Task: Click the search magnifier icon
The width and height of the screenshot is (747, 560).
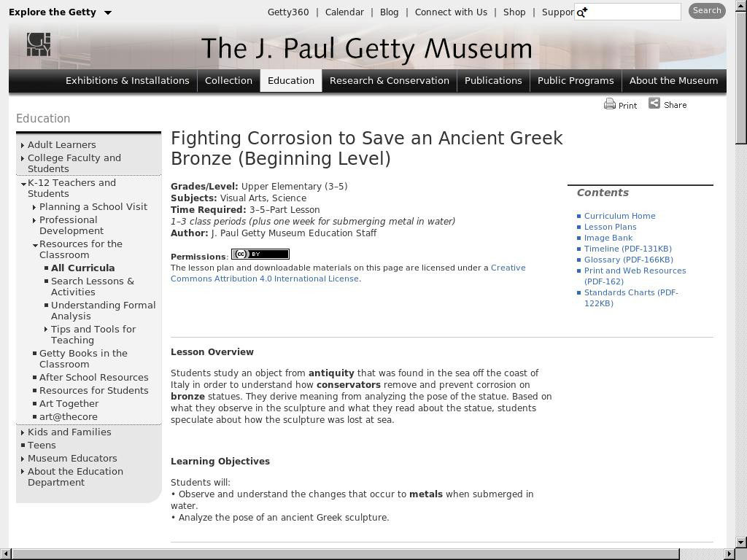Action: [582, 12]
